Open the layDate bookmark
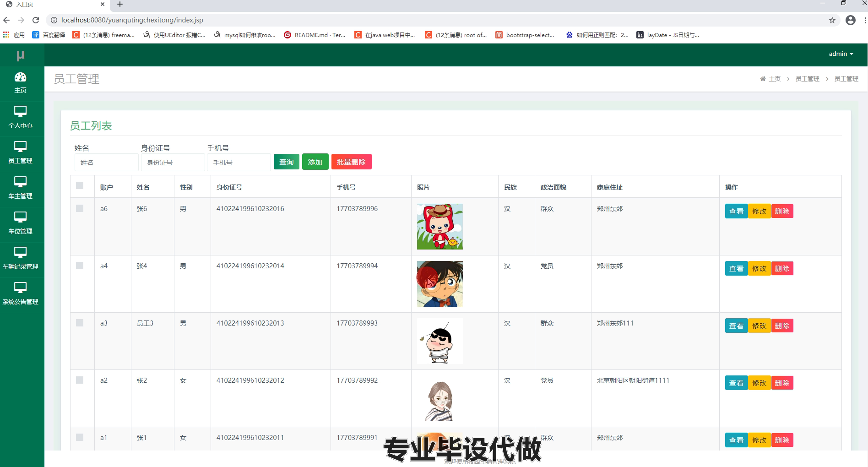 click(668, 35)
